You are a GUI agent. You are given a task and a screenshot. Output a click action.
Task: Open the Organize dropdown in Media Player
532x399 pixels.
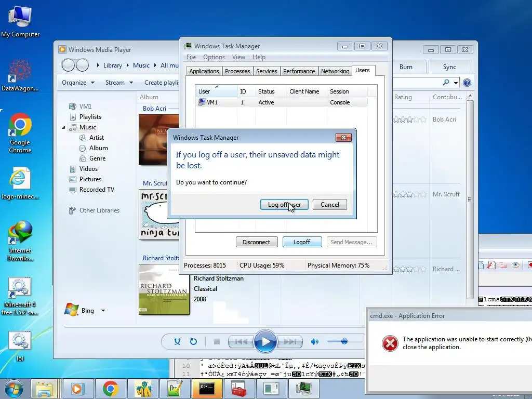click(x=78, y=83)
